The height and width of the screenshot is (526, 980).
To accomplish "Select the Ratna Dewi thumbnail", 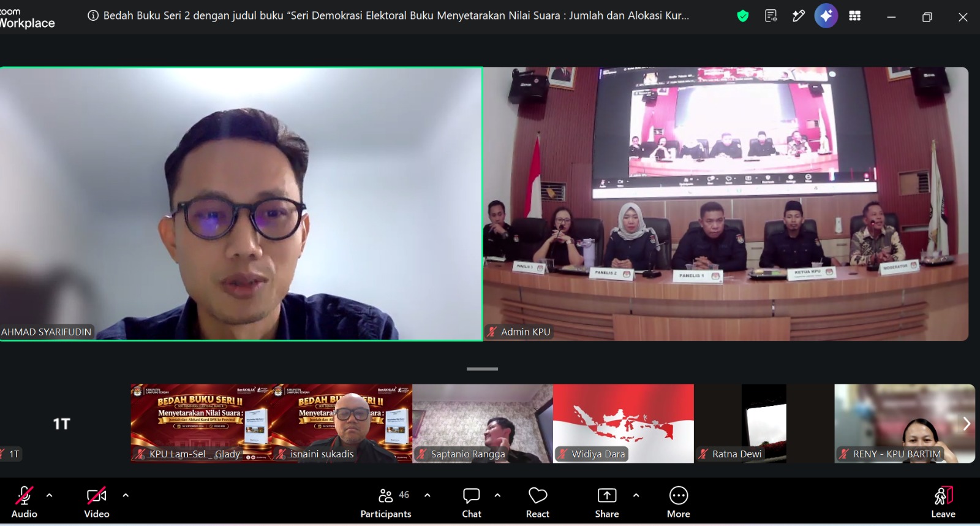I will (764, 423).
